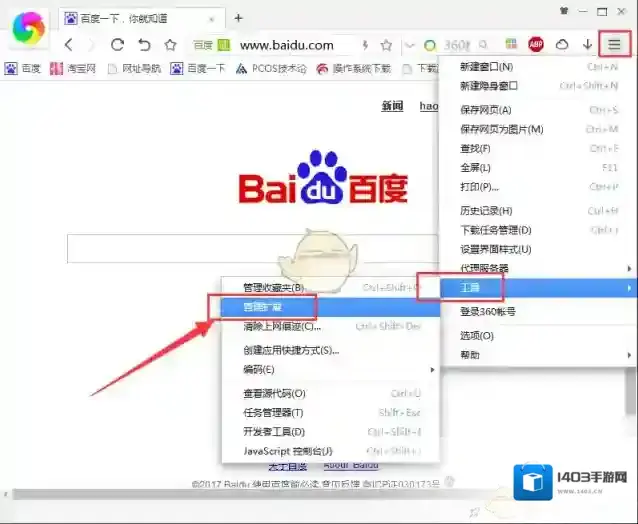The width and height of the screenshot is (638, 524).
Task: Choose 管理扩展 in tools submenu
Action: tap(330, 307)
